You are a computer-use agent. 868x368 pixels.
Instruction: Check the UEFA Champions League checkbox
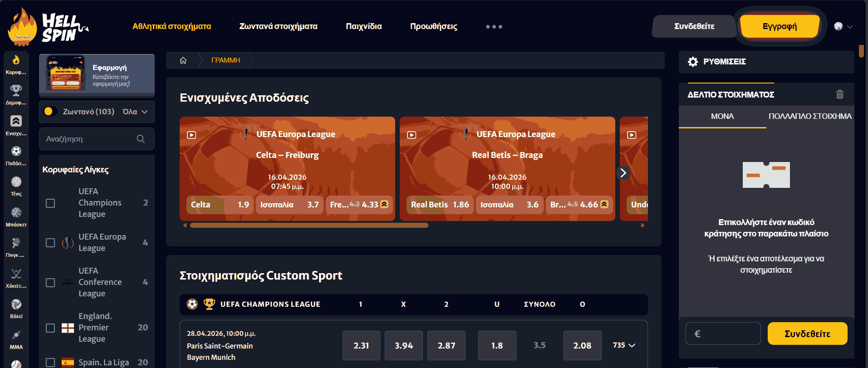tap(50, 203)
